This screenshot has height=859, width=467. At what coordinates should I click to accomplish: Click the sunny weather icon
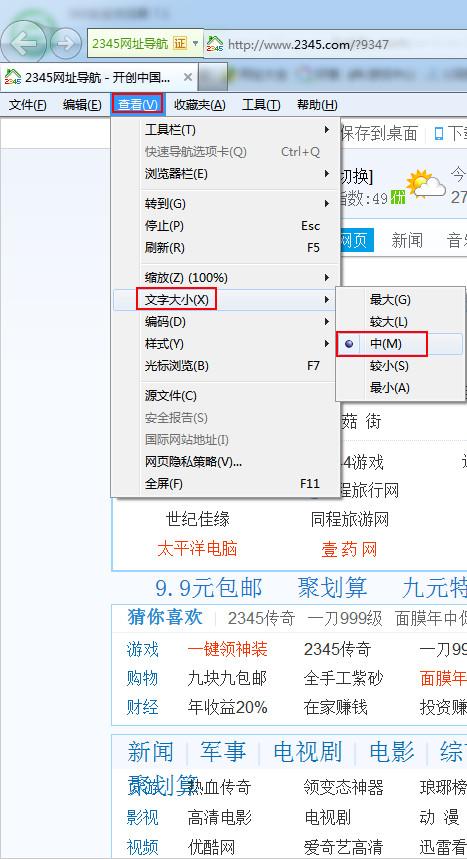tap(425, 184)
